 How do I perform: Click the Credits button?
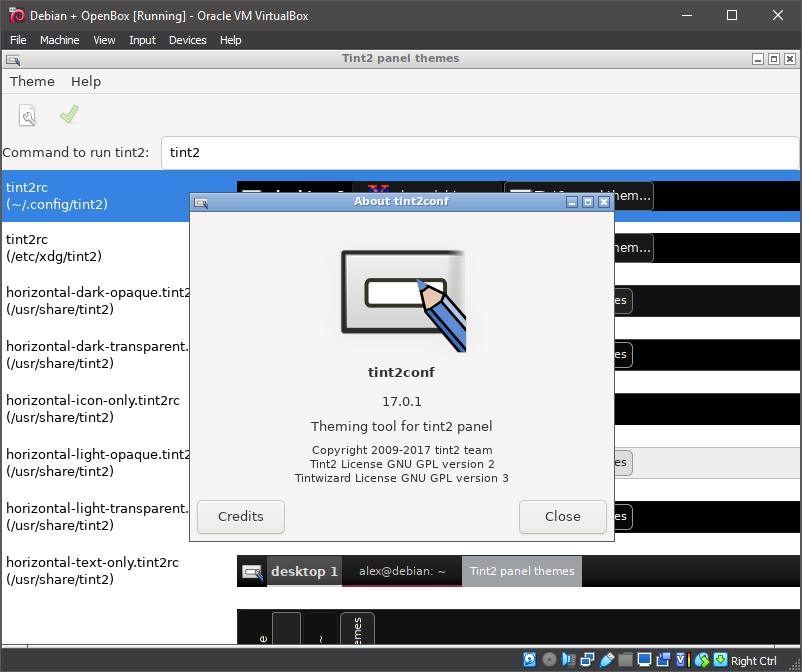pos(240,517)
